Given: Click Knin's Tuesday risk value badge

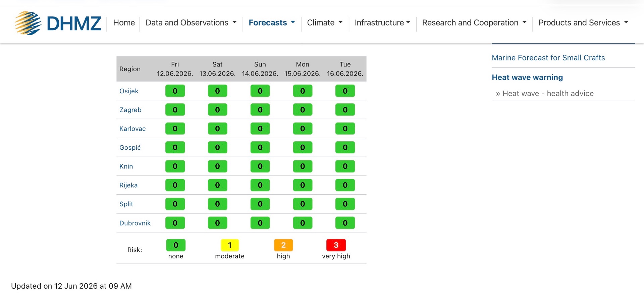Looking at the screenshot, I should [x=345, y=166].
